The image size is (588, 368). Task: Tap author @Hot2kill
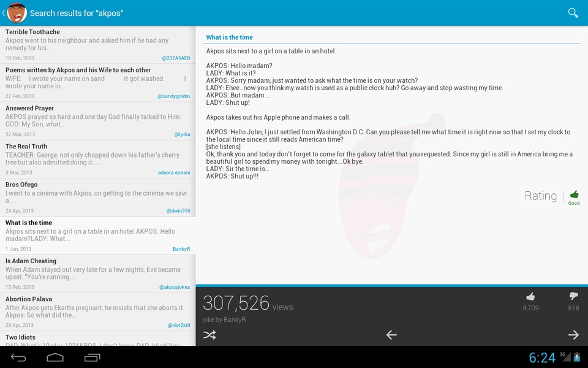[x=179, y=325]
